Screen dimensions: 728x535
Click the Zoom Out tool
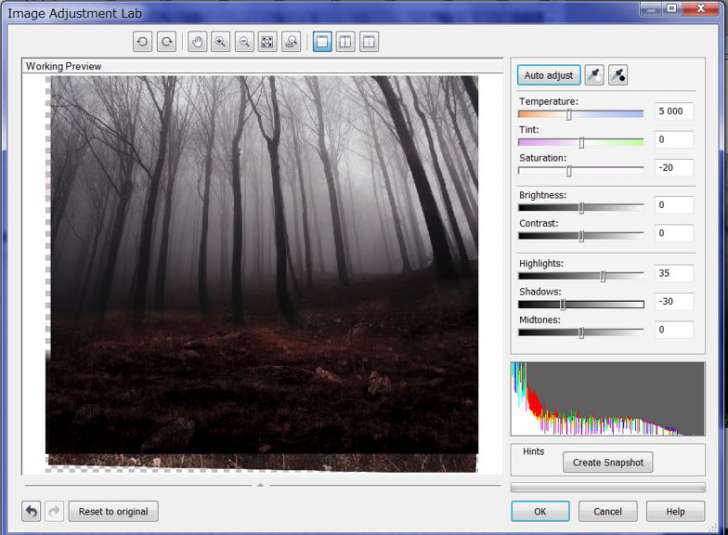[x=244, y=42]
